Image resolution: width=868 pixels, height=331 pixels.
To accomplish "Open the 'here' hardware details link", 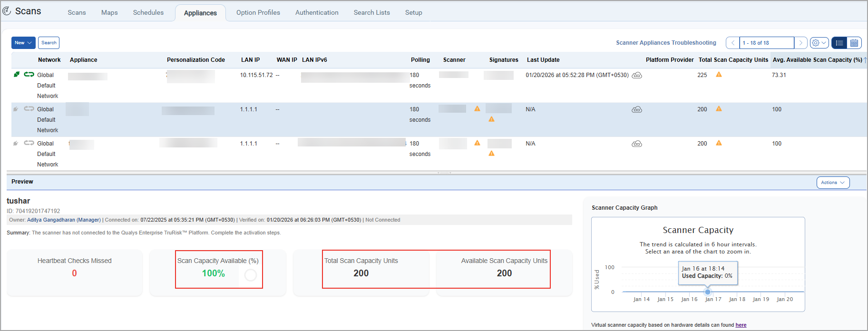I will tap(741, 325).
